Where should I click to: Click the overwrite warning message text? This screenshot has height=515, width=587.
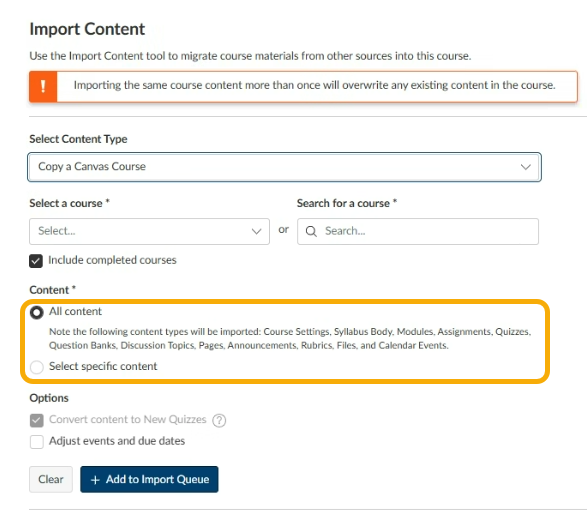(314, 85)
